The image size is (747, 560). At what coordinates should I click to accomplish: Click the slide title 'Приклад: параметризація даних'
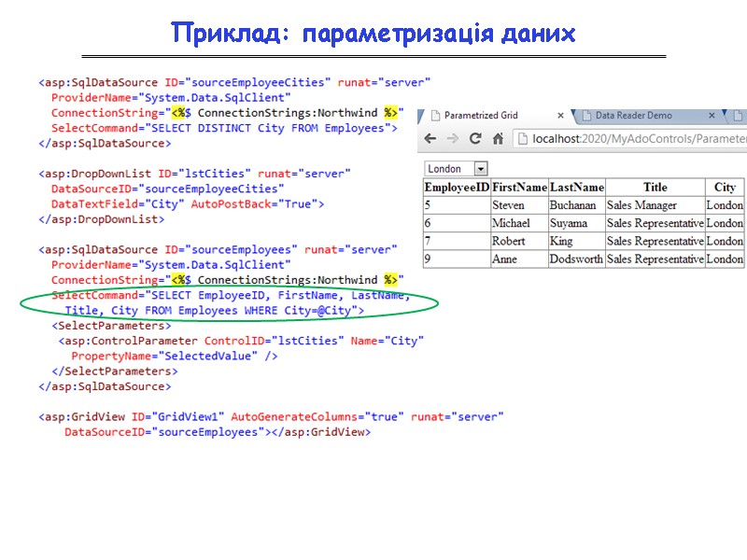pyautogui.click(x=373, y=34)
